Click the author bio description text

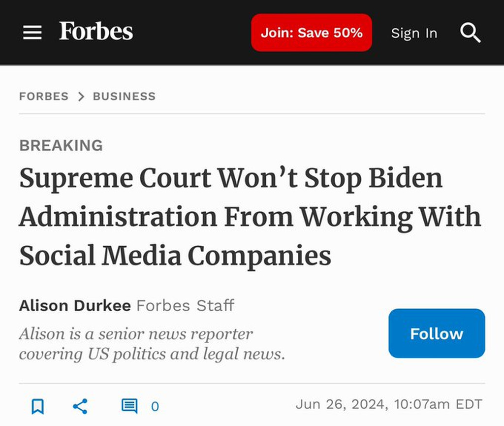click(x=152, y=344)
